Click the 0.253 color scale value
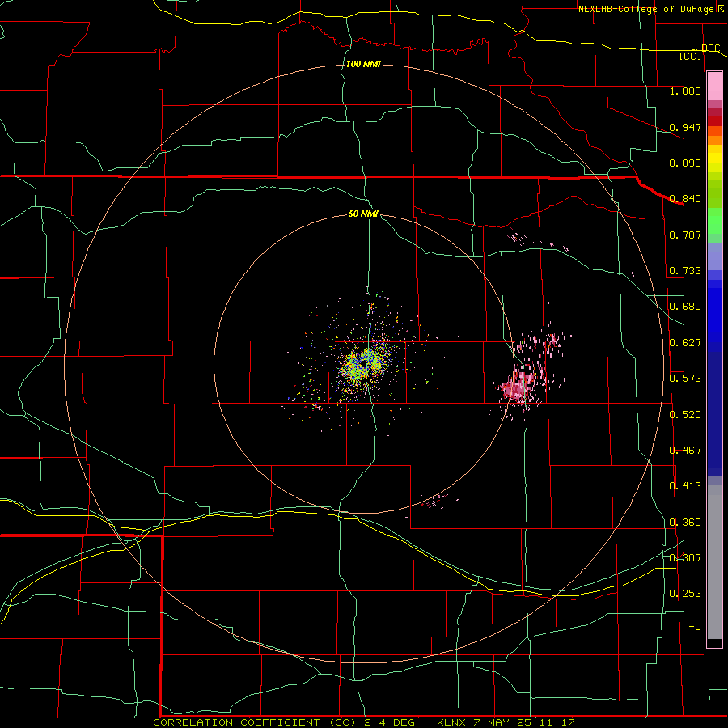Viewport: 728px width, 728px height. coord(685,594)
